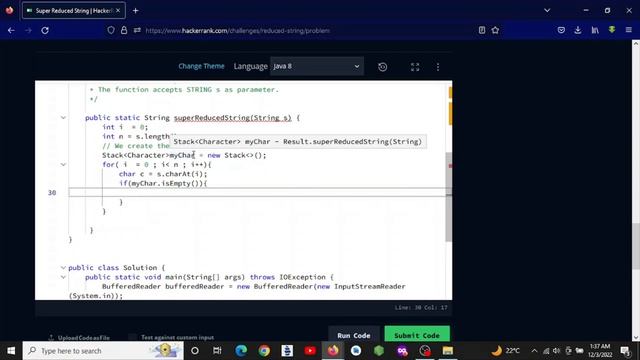Image resolution: width=640 pixels, height=360 pixels.
Task: Show hidden system tray icons
Action: tap(534, 351)
